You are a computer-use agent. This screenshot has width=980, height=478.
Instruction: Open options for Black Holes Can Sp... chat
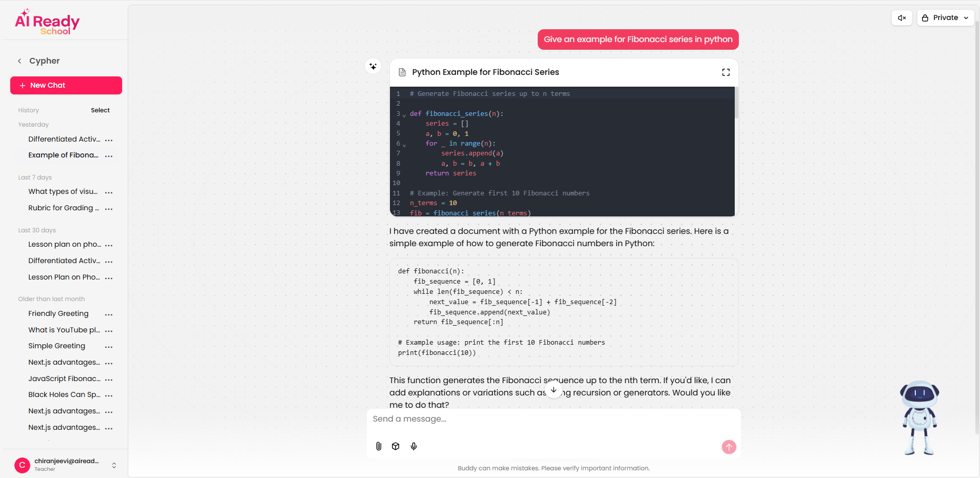tap(109, 395)
